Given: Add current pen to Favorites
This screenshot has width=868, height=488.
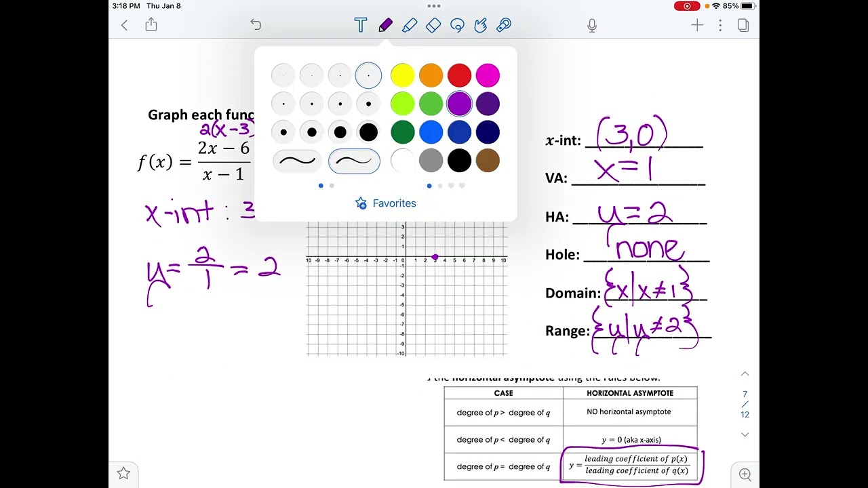Looking at the screenshot, I should coord(385,203).
